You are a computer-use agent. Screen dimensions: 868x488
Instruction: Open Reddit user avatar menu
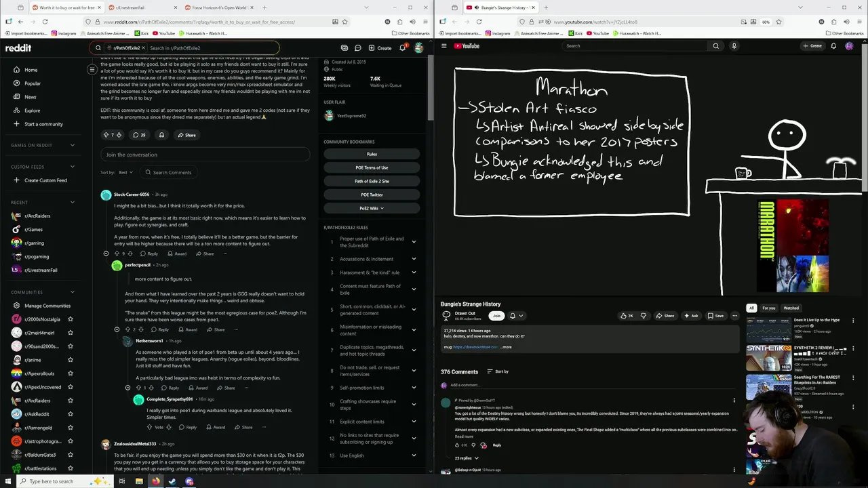click(x=419, y=48)
